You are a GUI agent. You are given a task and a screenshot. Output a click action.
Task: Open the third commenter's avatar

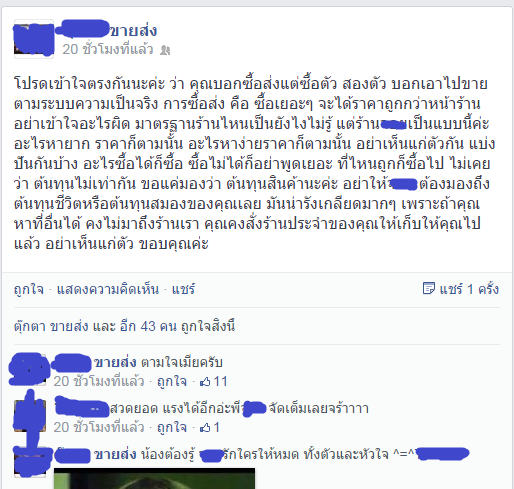pyautogui.click(x=30, y=462)
